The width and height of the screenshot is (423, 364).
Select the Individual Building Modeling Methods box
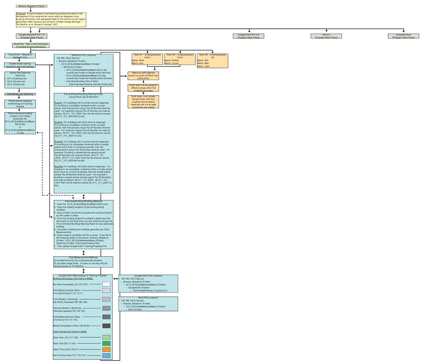[84, 225]
